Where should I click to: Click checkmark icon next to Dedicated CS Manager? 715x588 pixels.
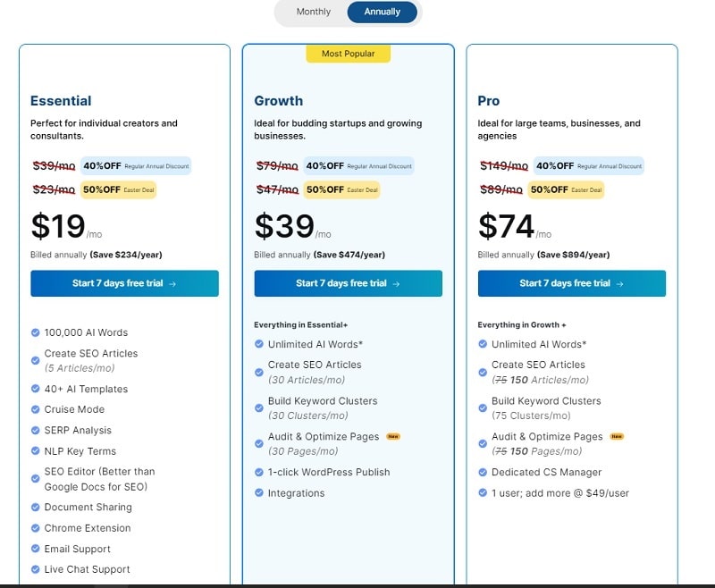[483, 472]
